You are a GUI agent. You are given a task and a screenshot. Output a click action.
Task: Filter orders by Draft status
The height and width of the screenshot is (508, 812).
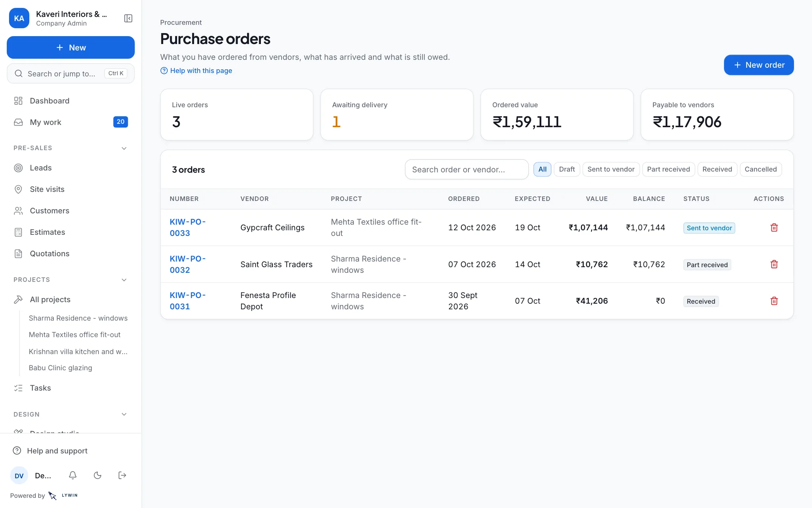567,169
